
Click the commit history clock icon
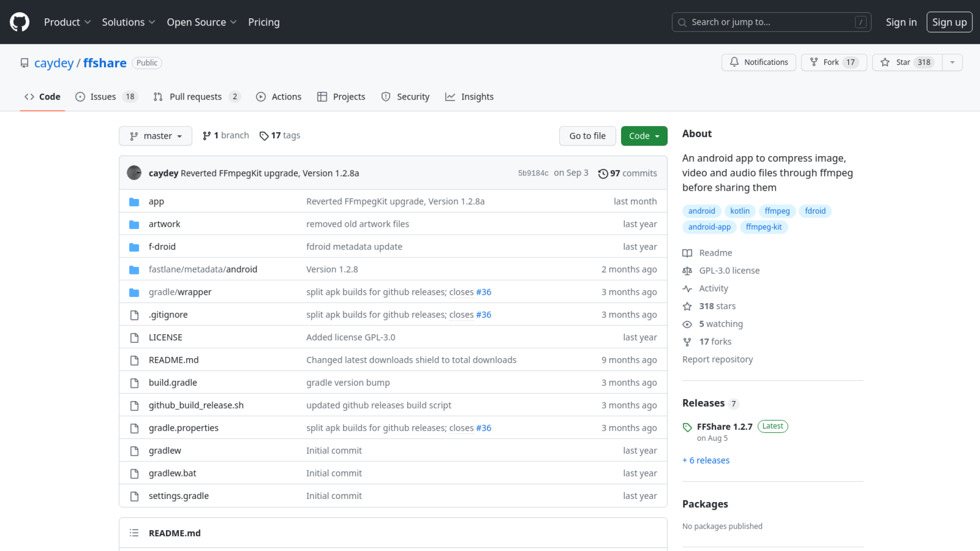(603, 173)
